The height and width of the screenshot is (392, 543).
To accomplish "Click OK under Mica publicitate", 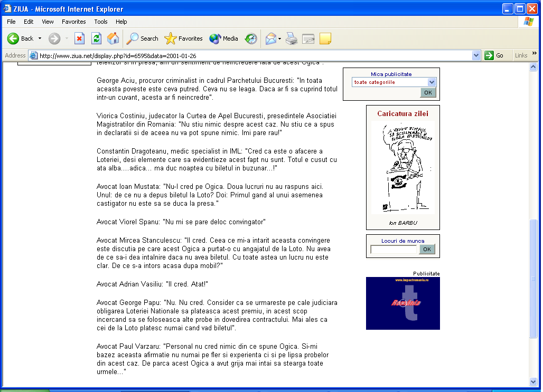I will [428, 93].
